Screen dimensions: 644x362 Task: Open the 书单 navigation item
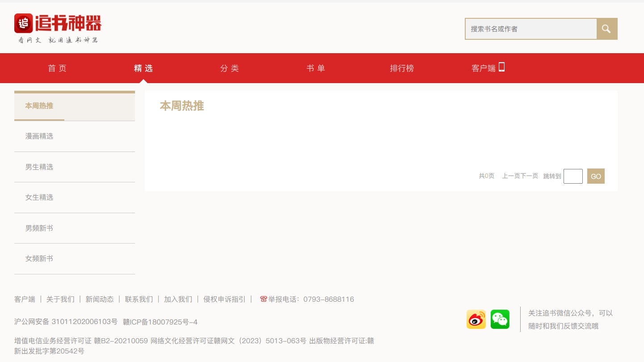coord(316,68)
